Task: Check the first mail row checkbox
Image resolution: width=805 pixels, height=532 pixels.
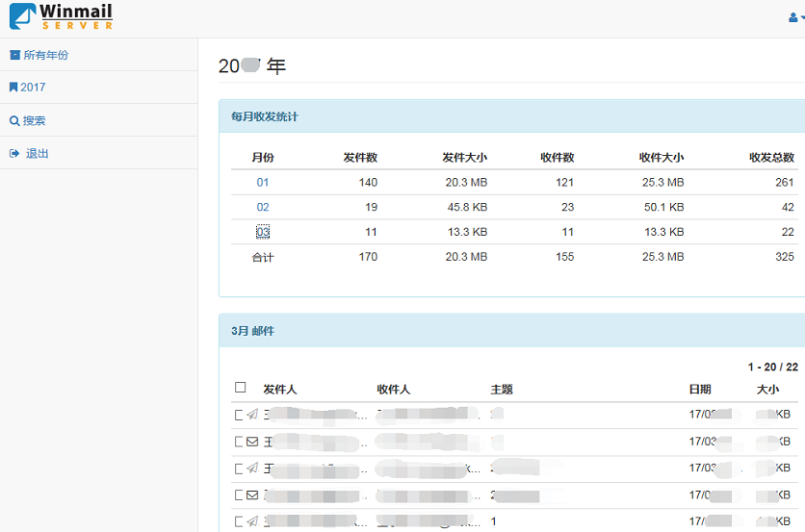Action: pyautogui.click(x=239, y=415)
